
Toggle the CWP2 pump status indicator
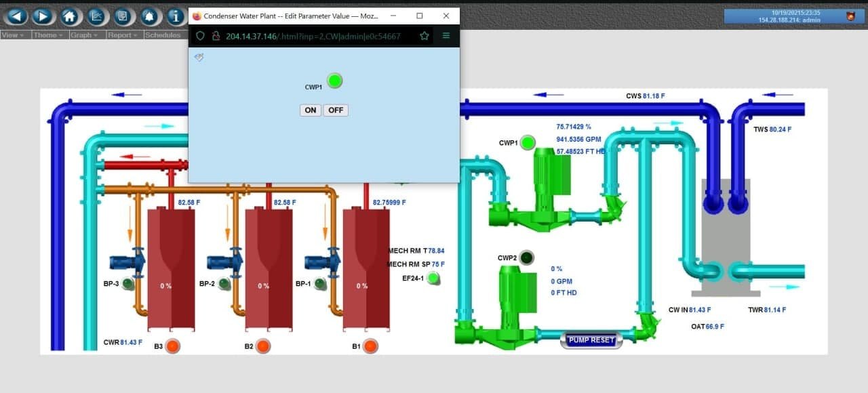[526, 257]
